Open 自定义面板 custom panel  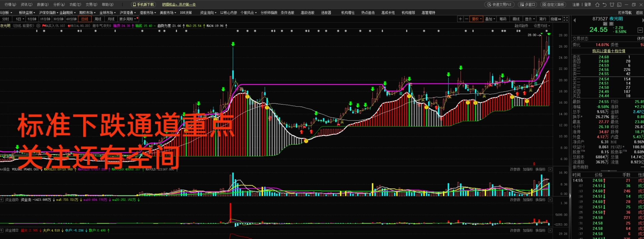click(x=553, y=4)
